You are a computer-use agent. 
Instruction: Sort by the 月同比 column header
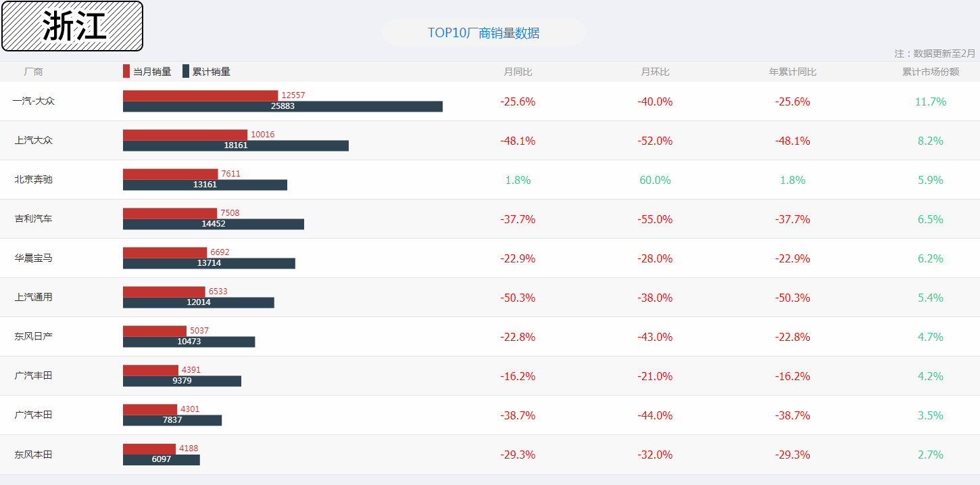point(518,72)
